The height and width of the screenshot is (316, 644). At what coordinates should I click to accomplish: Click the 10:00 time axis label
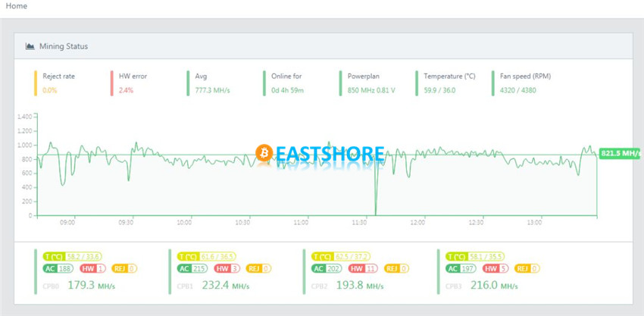click(x=184, y=223)
